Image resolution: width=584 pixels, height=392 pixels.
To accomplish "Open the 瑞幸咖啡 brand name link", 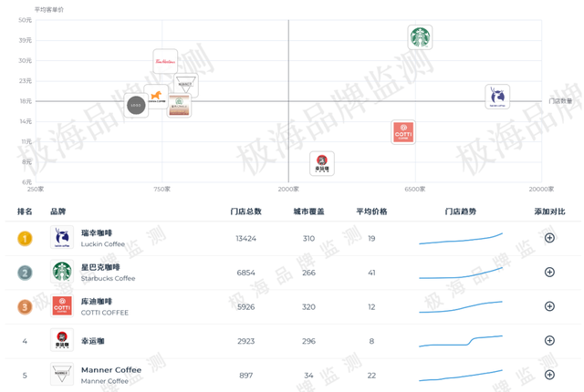I will 97,232.
